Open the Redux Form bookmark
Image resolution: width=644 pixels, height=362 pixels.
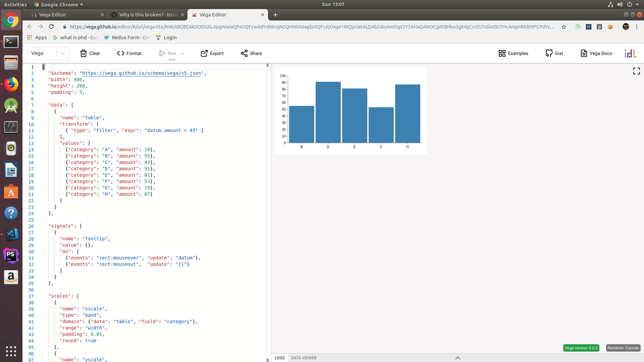tap(126, 38)
